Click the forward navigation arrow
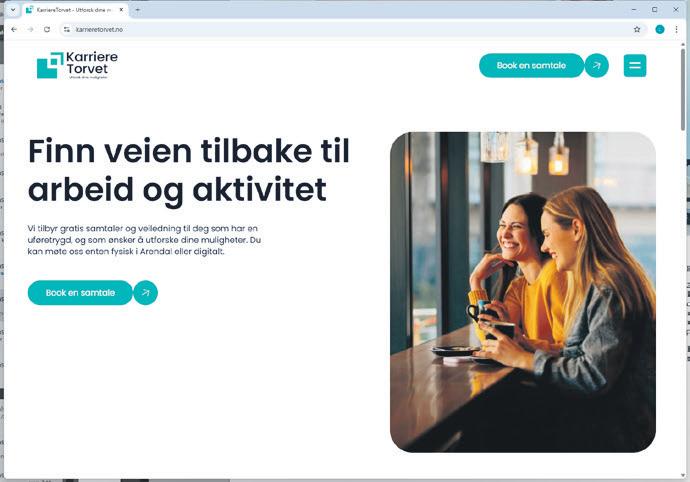 [x=30, y=29]
